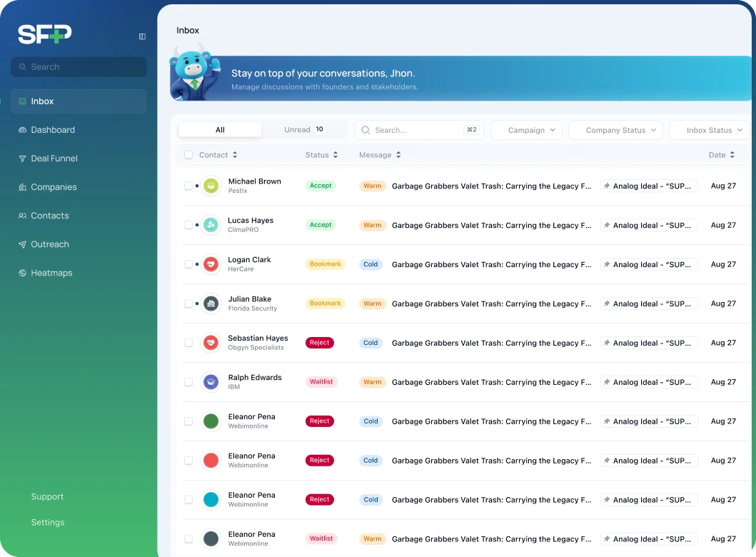Click Michael Brown's Pestix avatar icon
Image resolution: width=756 pixels, height=557 pixels.
click(211, 186)
